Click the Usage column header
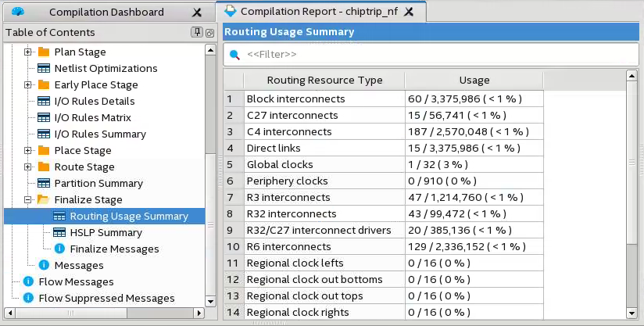Image resolution: width=644 pixels, height=326 pixels. 474,80
